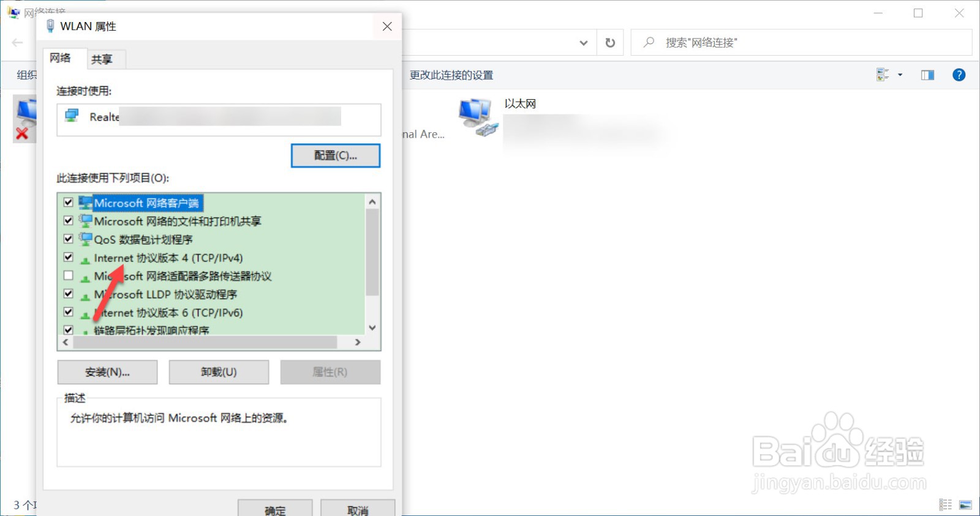
Task: Select the 以太网 adapter icon
Action: 478,118
